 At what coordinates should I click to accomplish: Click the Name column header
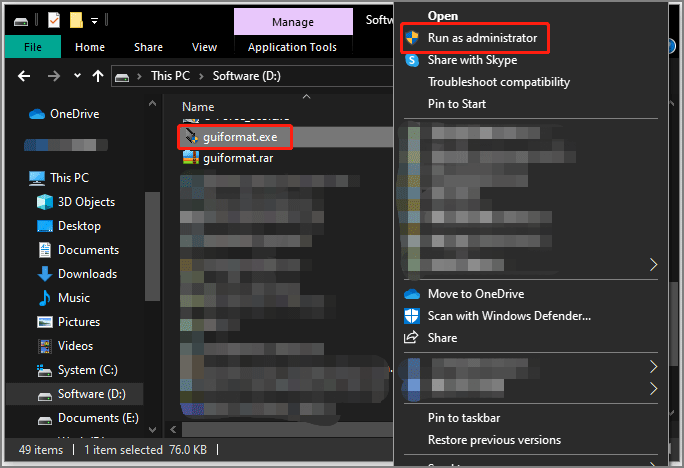point(198,106)
